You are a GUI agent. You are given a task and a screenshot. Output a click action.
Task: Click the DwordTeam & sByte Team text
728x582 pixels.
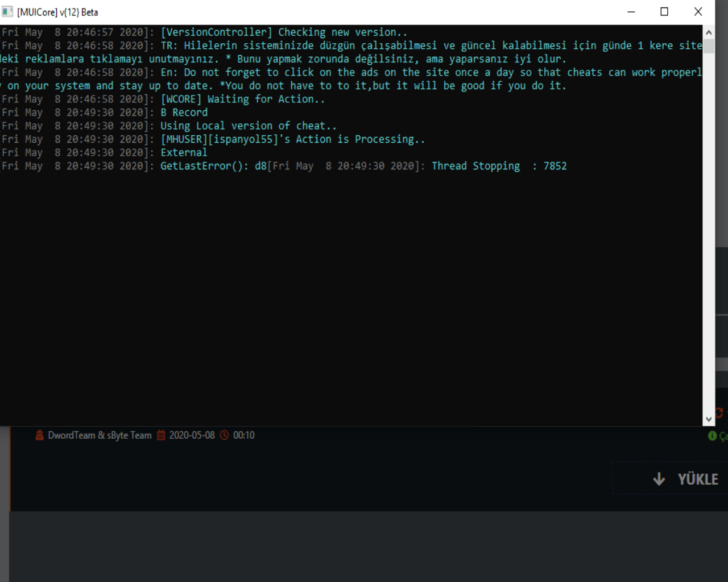(x=100, y=435)
